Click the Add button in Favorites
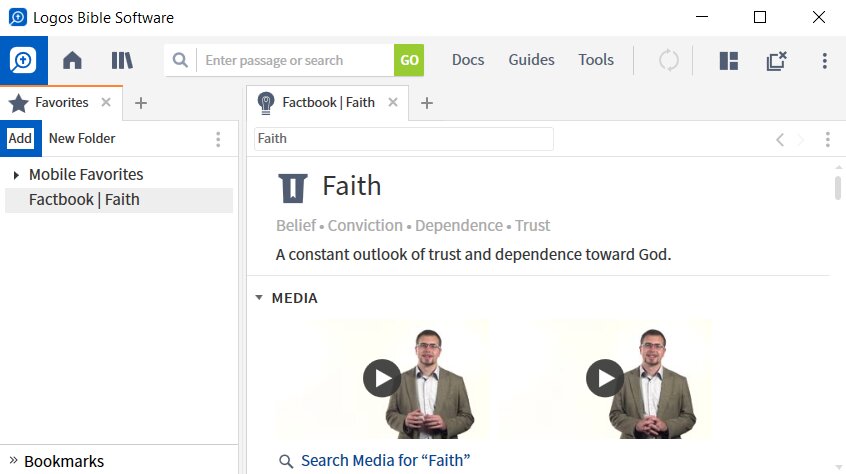Viewport: 846px width, 474px height. coord(21,139)
